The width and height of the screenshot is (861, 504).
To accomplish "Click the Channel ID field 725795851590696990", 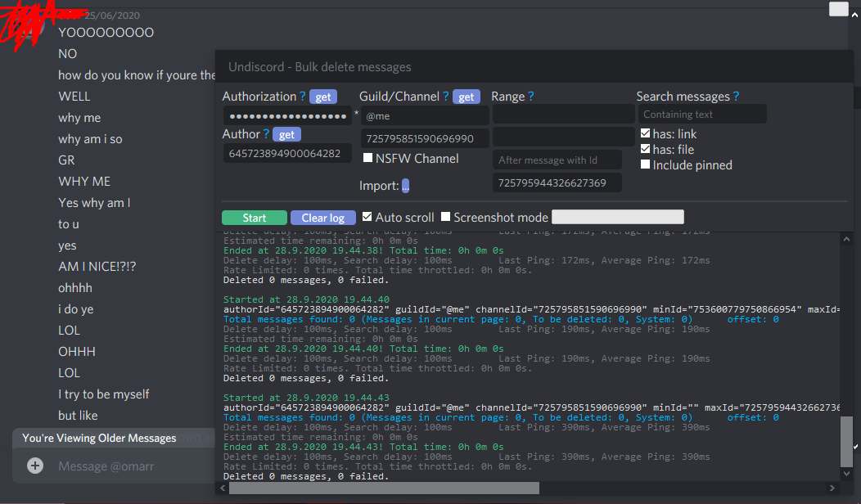I will tap(425, 138).
